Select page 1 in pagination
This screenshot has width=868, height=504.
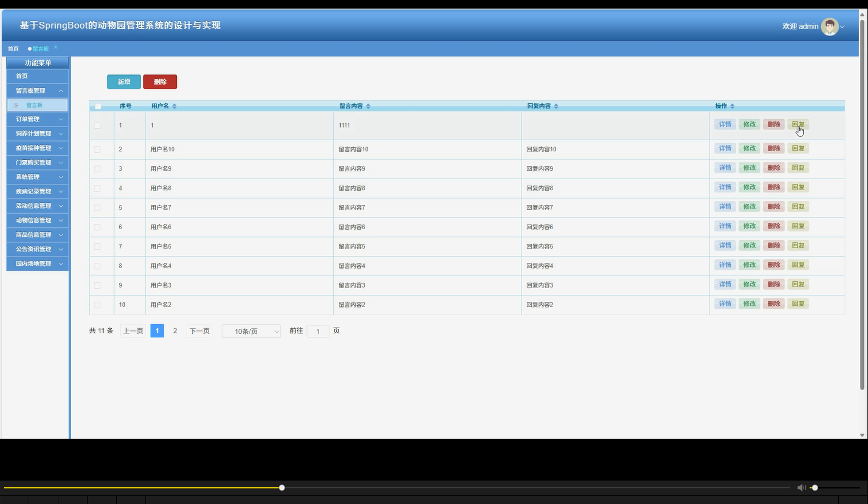click(x=157, y=331)
